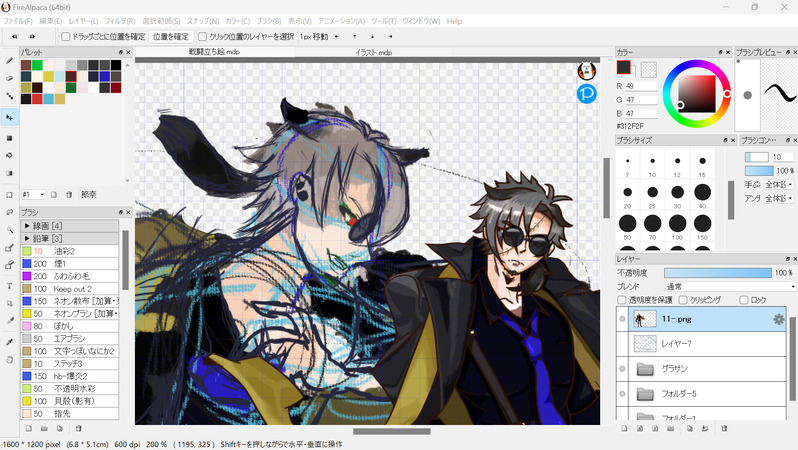Adjust the layer 不透明度 opacity slider

(x=718, y=273)
